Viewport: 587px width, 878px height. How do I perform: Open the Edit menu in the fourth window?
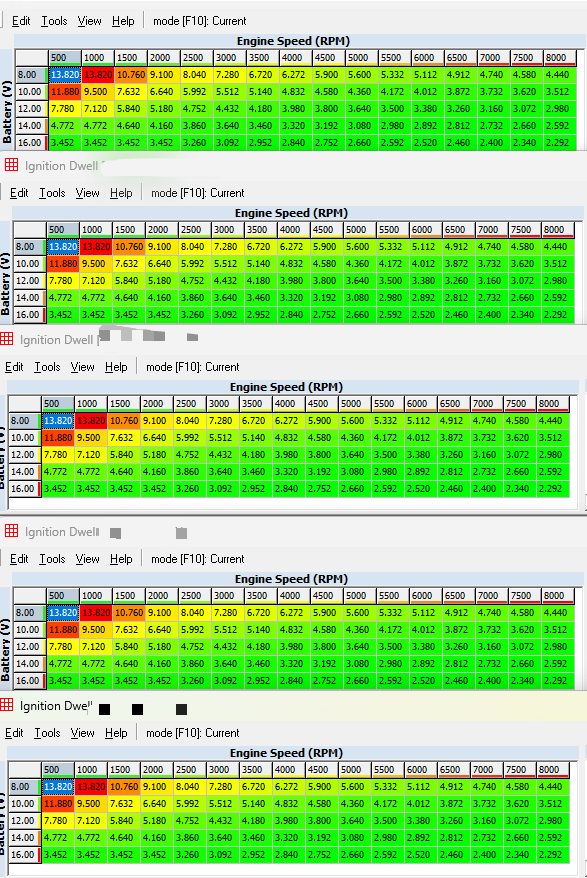[x=19, y=559]
